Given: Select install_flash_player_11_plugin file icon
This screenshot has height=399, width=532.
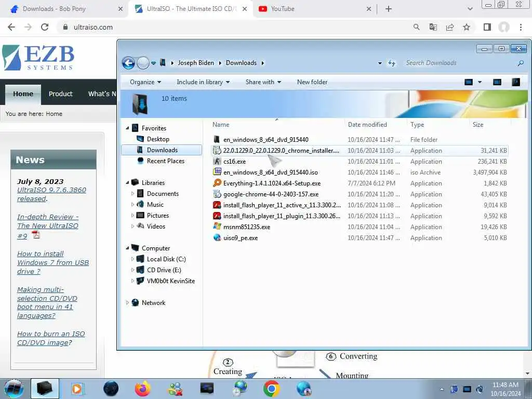Looking at the screenshot, I should [217, 216].
